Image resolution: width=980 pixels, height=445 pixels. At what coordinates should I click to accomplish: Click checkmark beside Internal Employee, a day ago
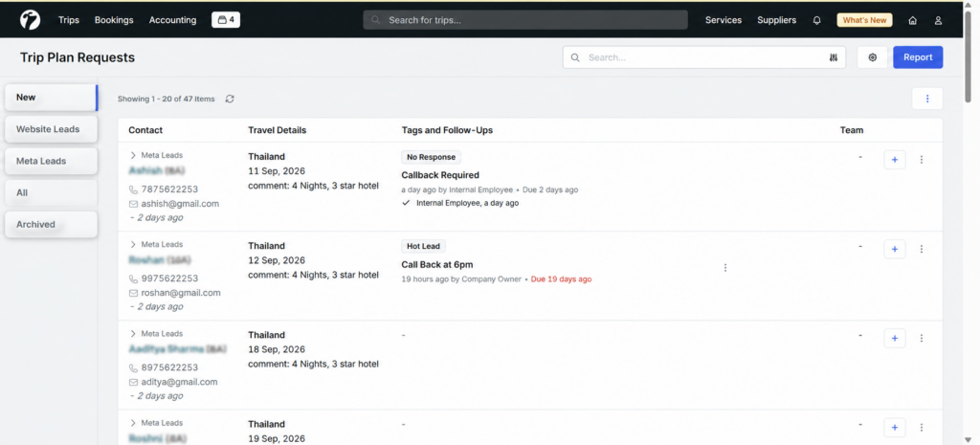point(406,203)
